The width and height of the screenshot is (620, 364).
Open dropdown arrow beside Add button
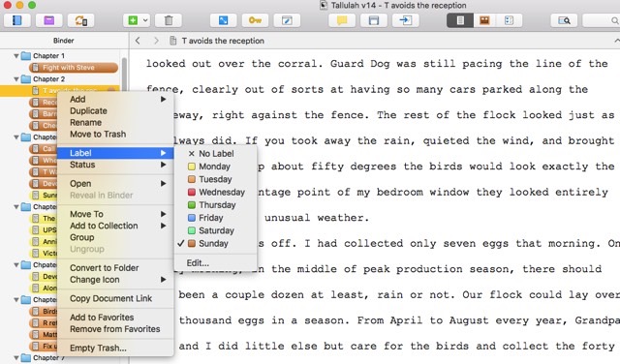point(145,20)
